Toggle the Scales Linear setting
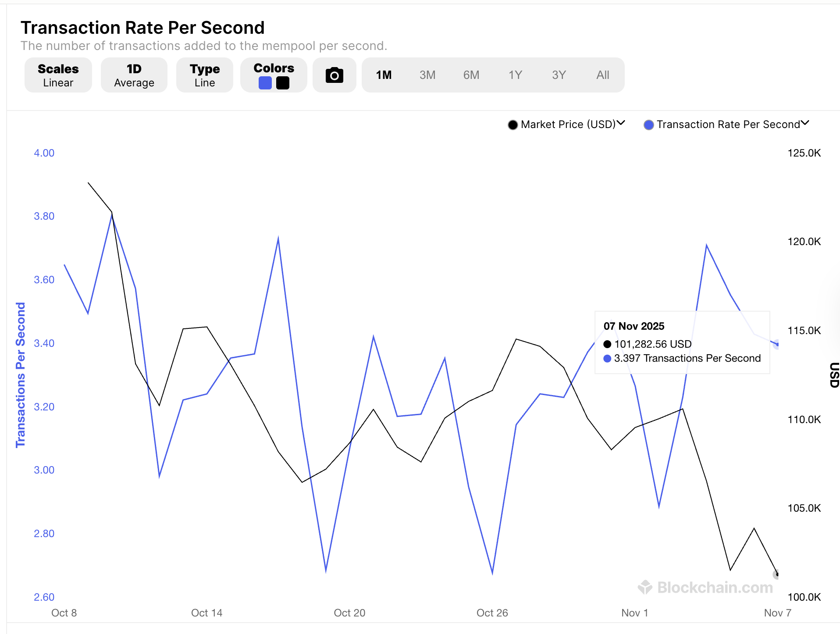Screen dimensions: 840x634 point(58,75)
